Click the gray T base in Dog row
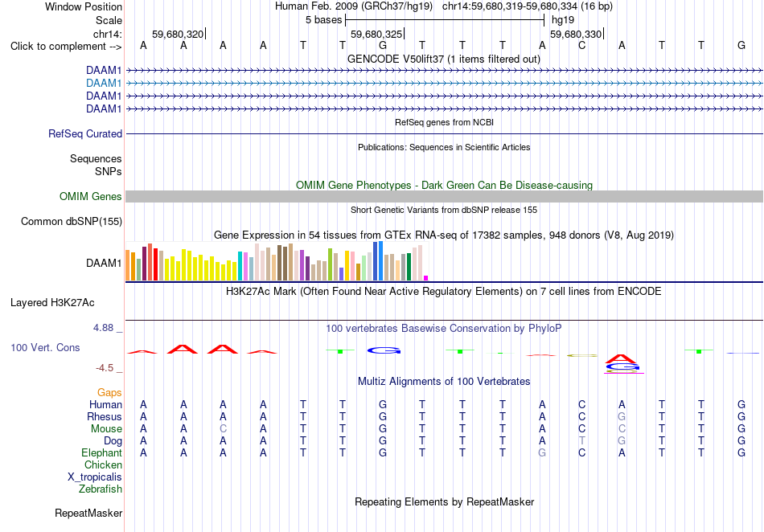Screen dimensions: 764x532 pos(581,441)
